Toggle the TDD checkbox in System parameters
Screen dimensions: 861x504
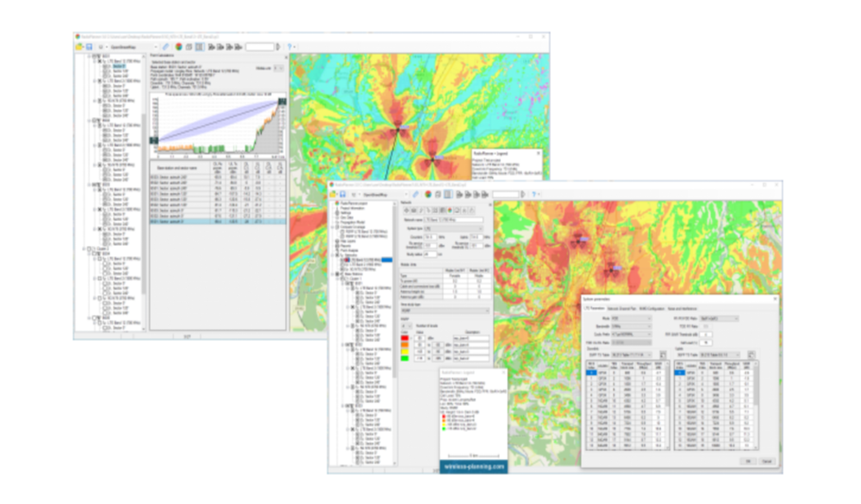point(705,326)
